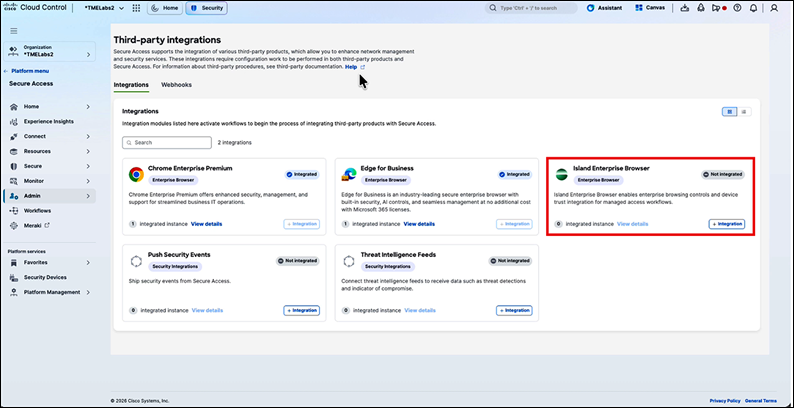The width and height of the screenshot is (794, 408).
Task: Expand the Secure sidebar menu
Action: tap(50, 166)
